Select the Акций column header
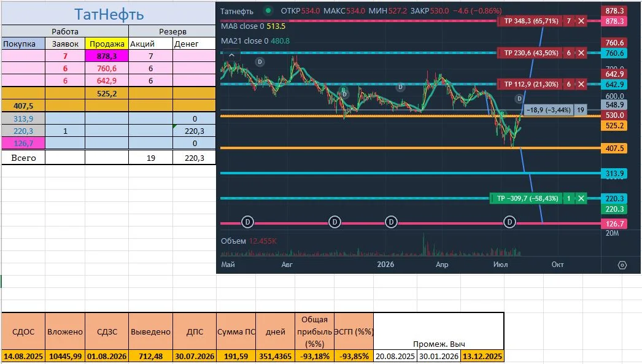 [x=150, y=44]
